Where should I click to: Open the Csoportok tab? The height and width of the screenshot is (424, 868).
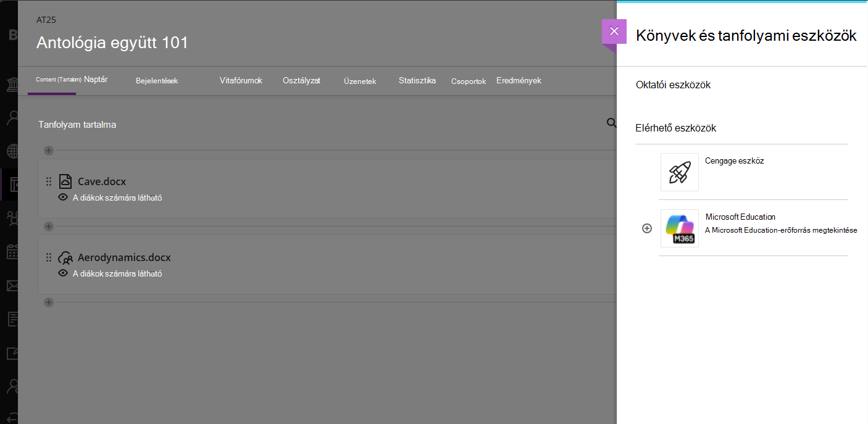coord(469,81)
